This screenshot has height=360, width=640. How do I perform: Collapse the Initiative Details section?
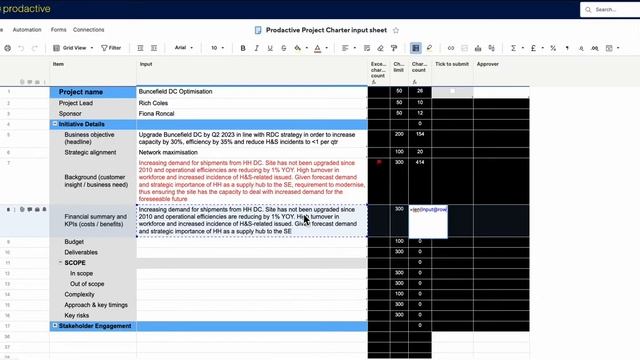pyautogui.click(x=55, y=124)
